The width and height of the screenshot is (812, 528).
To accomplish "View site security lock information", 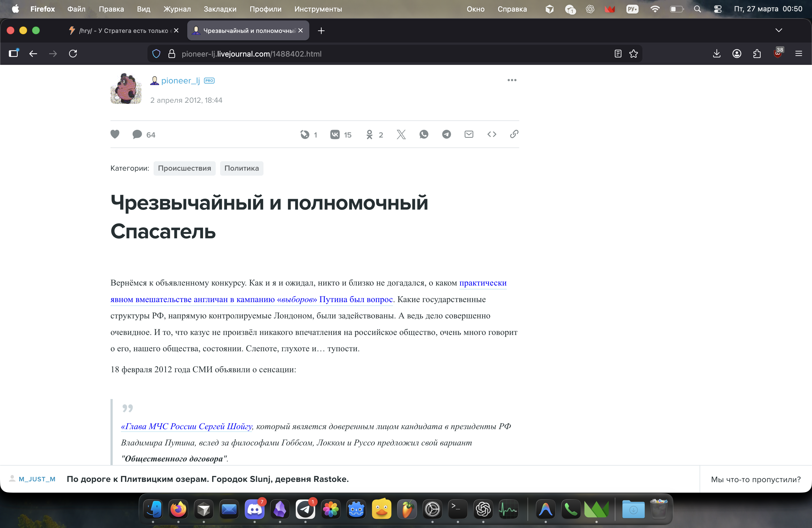I will coord(172,54).
